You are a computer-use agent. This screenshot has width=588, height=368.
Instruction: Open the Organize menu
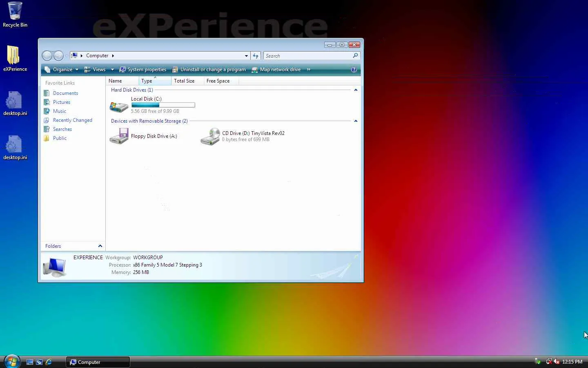coord(61,70)
